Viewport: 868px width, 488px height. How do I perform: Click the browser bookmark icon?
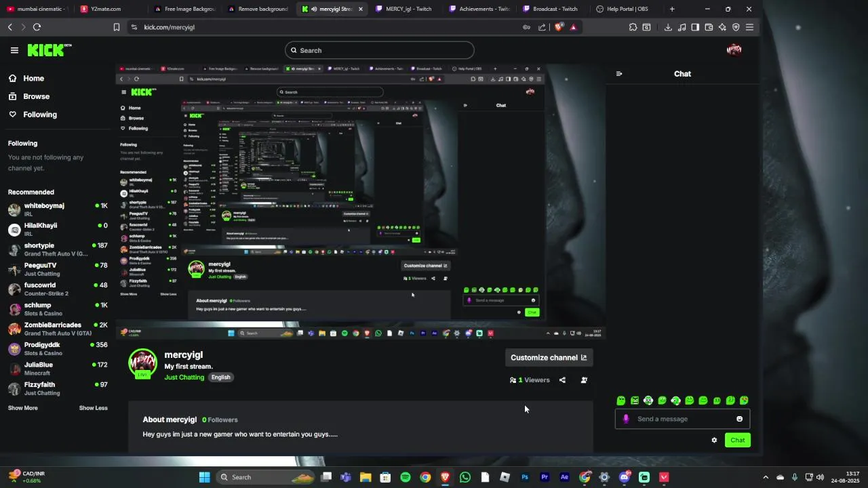coord(117,27)
